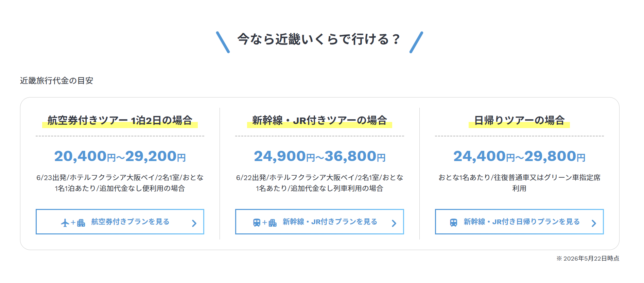Screen dimensions: 644x283
Task: Select heading 航空券付きツアー 1泊2日の場合
Action: click(x=120, y=120)
